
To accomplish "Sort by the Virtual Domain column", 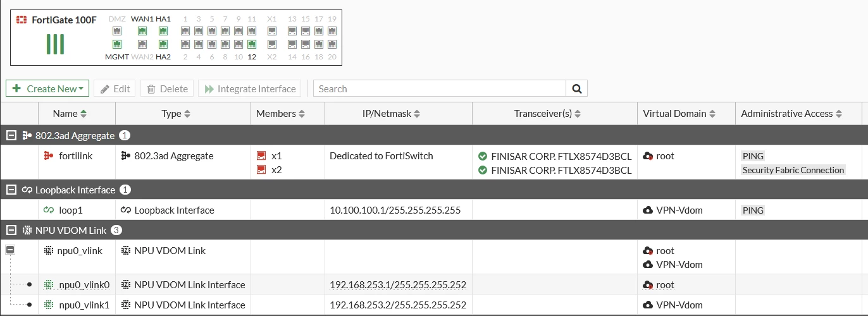I will pyautogui.click(x=679, y=114).
